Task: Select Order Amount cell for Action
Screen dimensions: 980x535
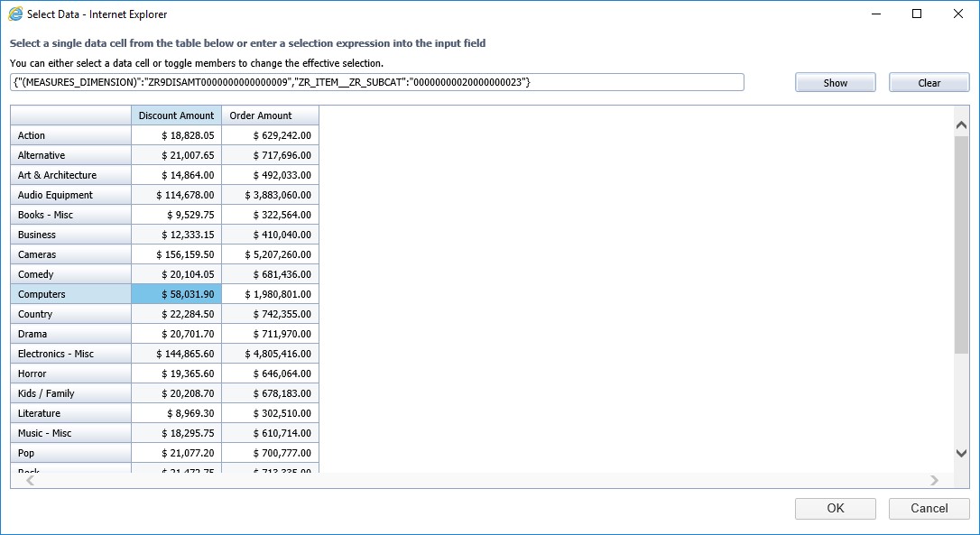Action: 270,135
